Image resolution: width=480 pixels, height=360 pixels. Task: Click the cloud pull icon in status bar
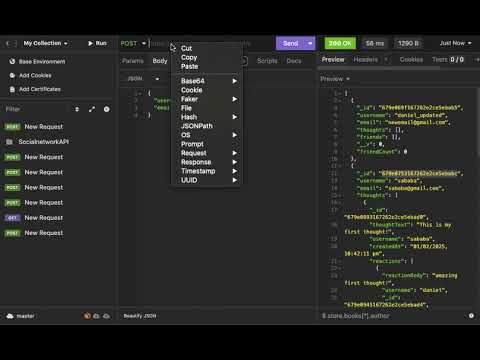tap(97, 316)
